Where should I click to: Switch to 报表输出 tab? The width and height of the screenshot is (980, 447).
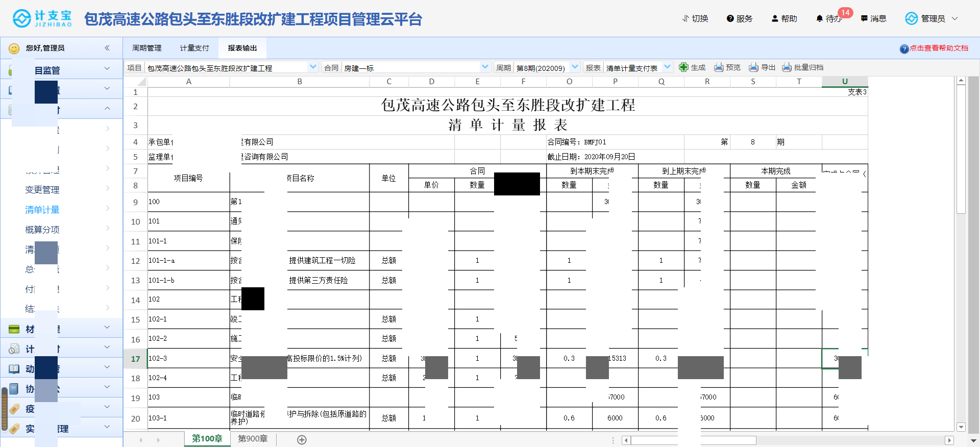(242, 48)
